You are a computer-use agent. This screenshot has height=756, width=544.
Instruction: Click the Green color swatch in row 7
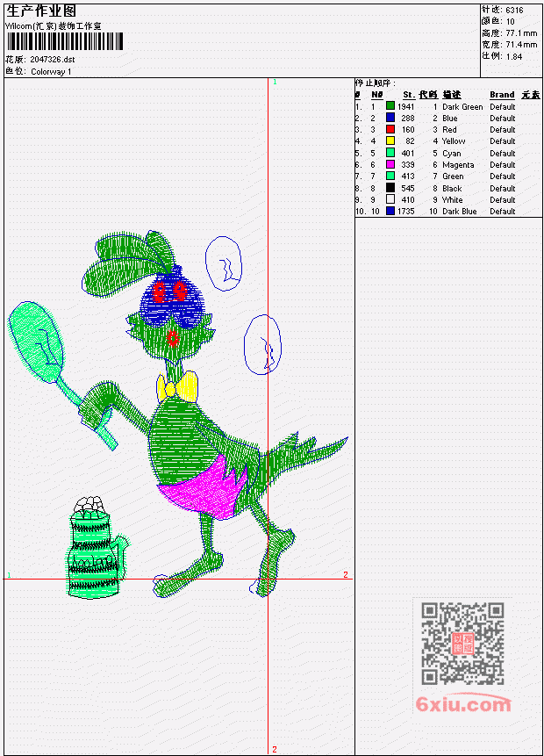click(390, 176)
